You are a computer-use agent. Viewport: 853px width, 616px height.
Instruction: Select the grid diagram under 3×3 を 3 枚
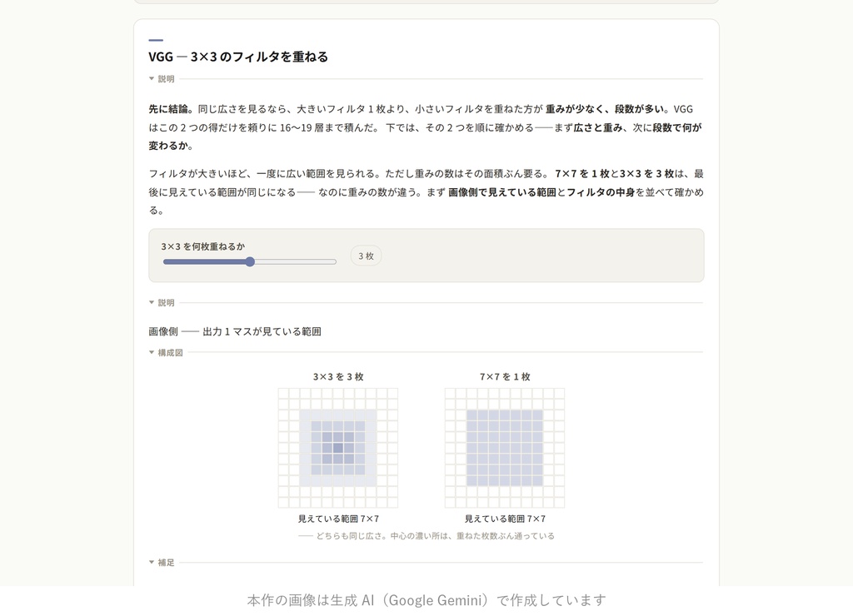coord(338,448)
